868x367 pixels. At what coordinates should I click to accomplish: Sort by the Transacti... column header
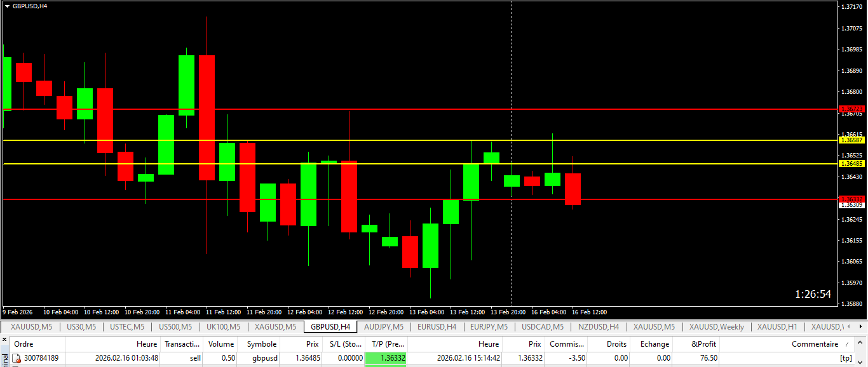(x=182, y=344)
